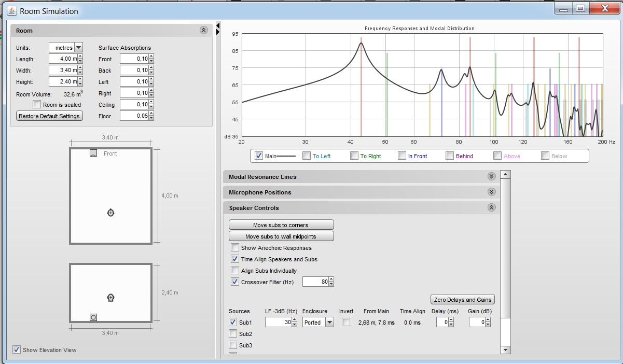Click the panel divider collapse arrow
This screenshot has height=364, width=623.
click(218, 25)
